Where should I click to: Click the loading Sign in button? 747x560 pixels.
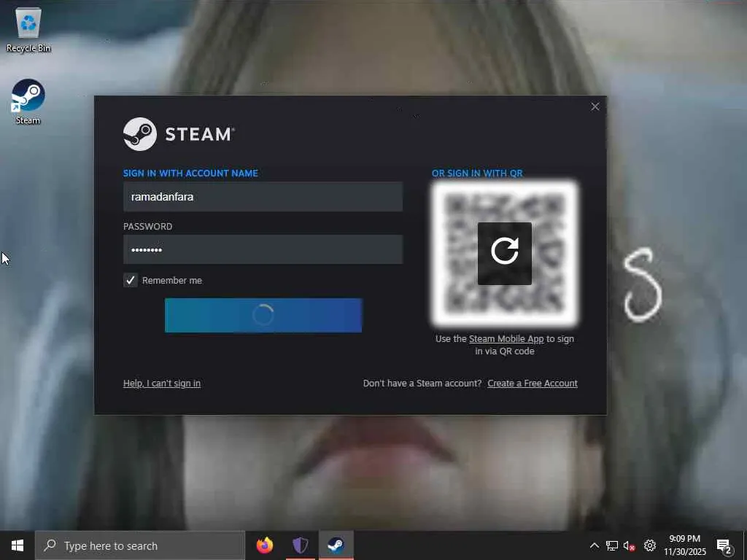point(263,315)
